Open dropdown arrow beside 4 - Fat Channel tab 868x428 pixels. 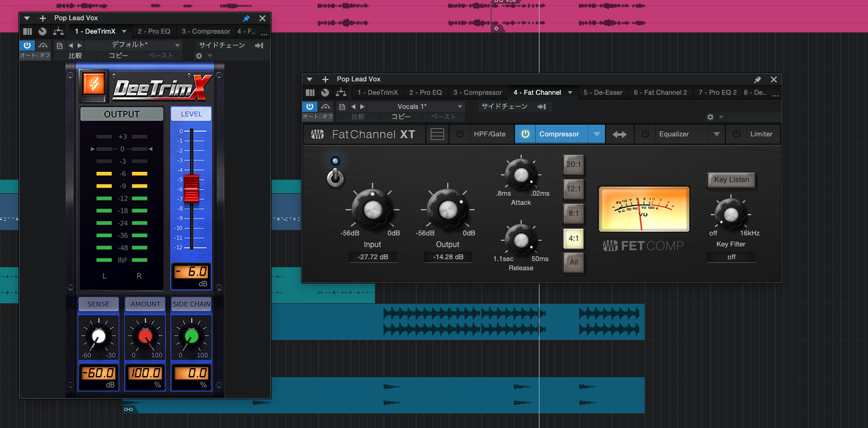point(570,93)
